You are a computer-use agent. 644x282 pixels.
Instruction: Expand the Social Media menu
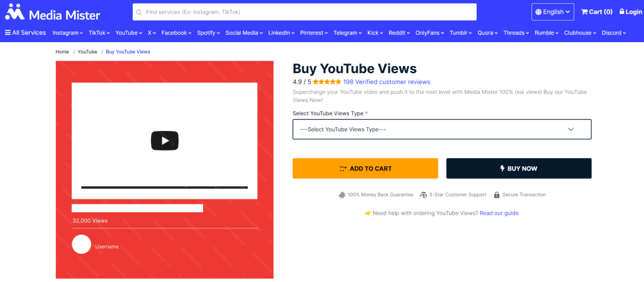click(x=244, y=33)
